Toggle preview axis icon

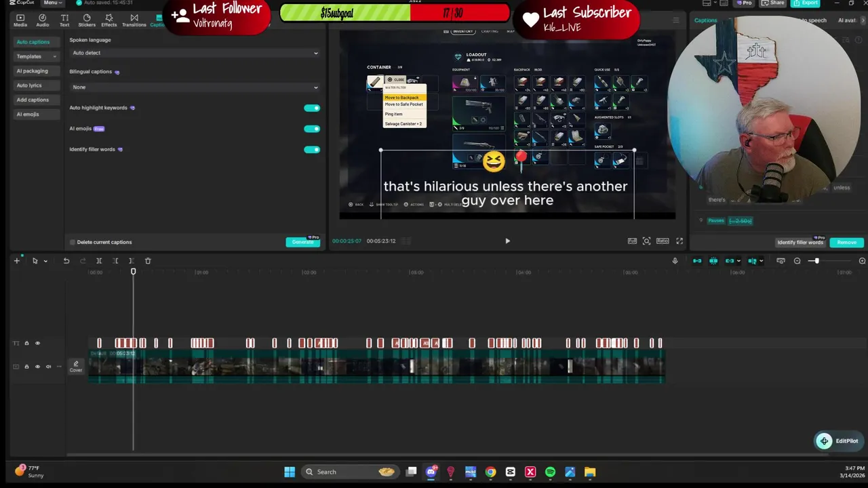tap(752, 261)
